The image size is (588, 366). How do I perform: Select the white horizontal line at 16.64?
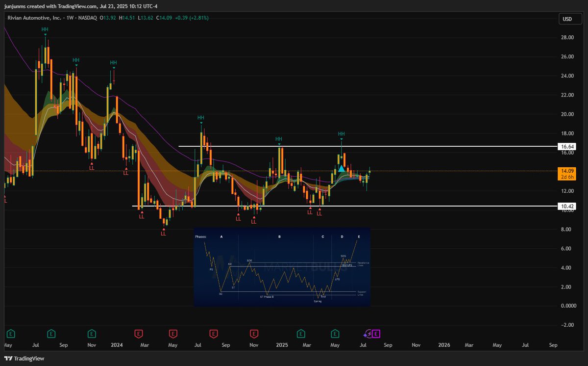click(367, 146)
